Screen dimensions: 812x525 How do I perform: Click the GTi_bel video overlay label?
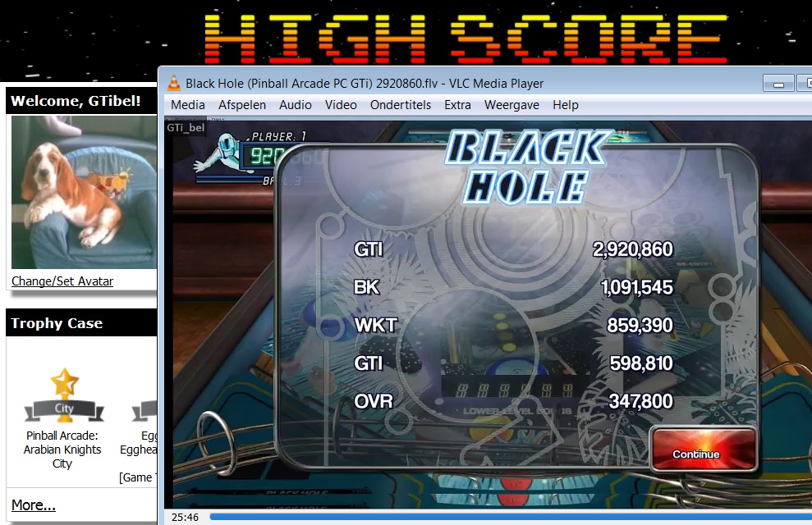point(186,128)
